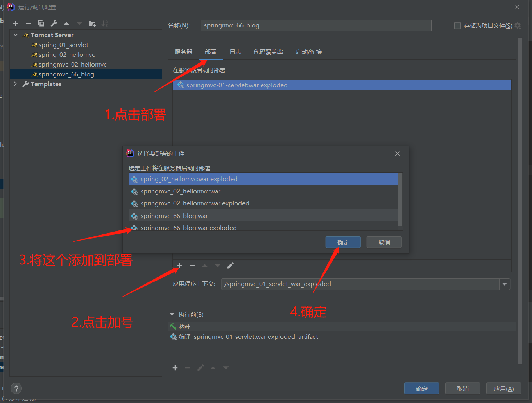Image resolution: width=532 pixels, height=403 pixels.
Task: Collapse the Tomcat Server tree node
Action: pos(16,35)
